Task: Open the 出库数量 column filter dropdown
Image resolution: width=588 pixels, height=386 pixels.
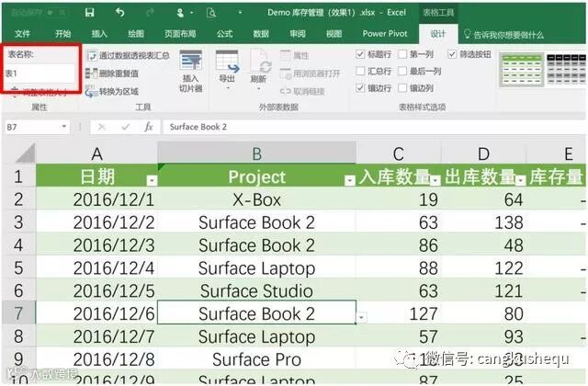Action: 520,181
